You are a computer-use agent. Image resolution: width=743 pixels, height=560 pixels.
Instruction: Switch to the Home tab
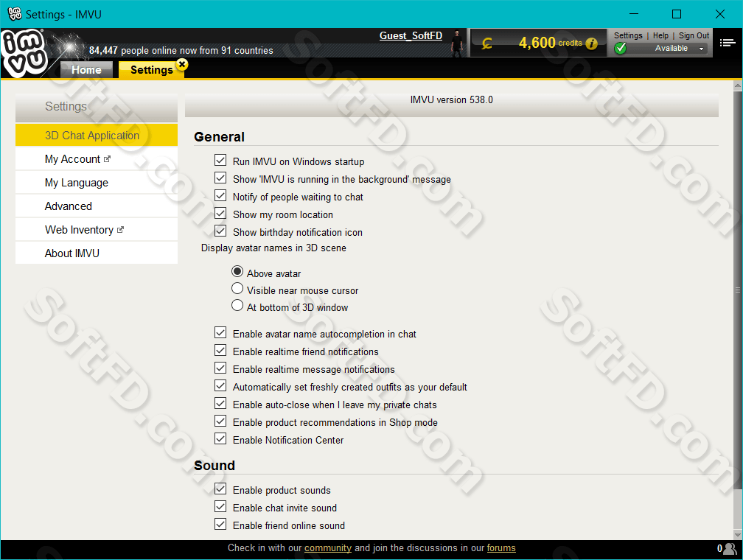pos(87,70)
